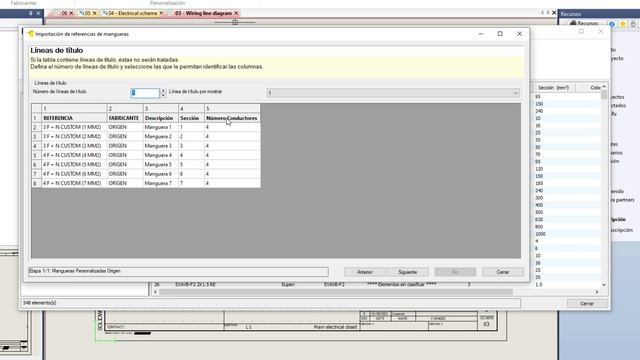Select the Manguera 7 description cell
This screenshot has height=360, width=640.
point(160,183)
